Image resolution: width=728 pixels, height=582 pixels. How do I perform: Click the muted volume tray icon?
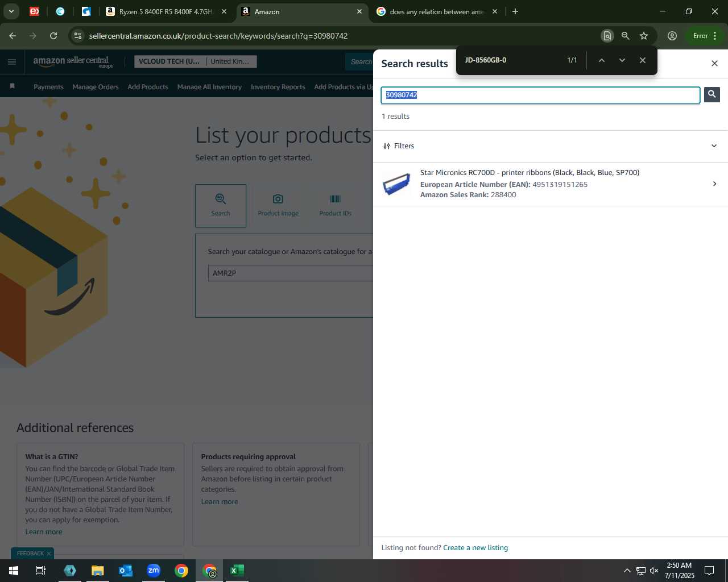tap(654, 571)
